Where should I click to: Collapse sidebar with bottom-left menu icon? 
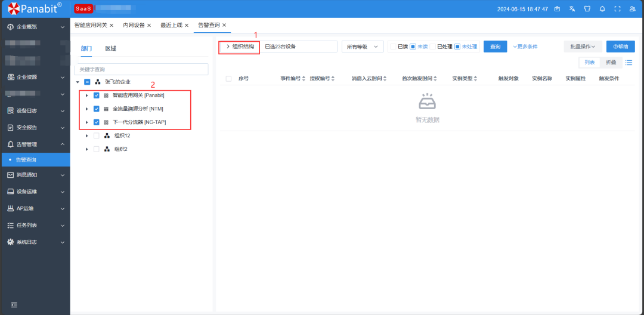click(x=14, y=305)
